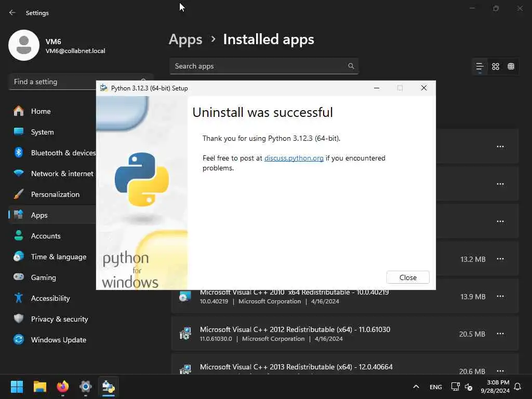Open Time & language settings
The image size is (532, 399).
click(52, 257)
